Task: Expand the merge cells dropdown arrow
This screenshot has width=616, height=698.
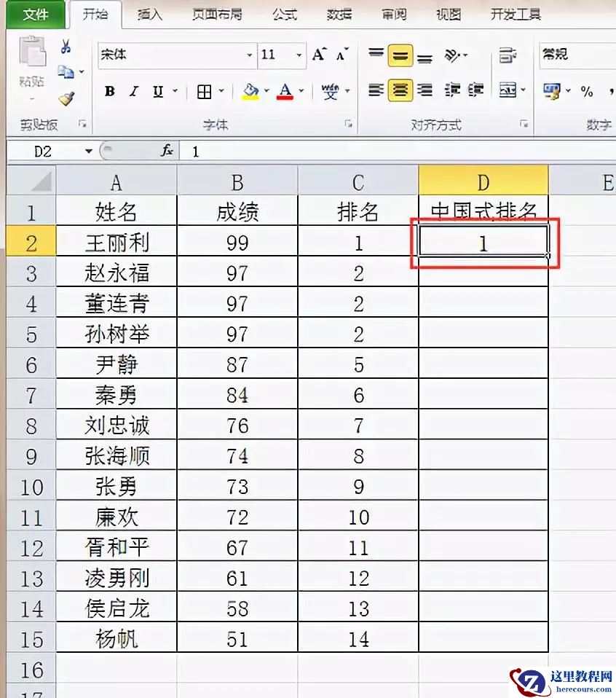Action: (523, 90)
